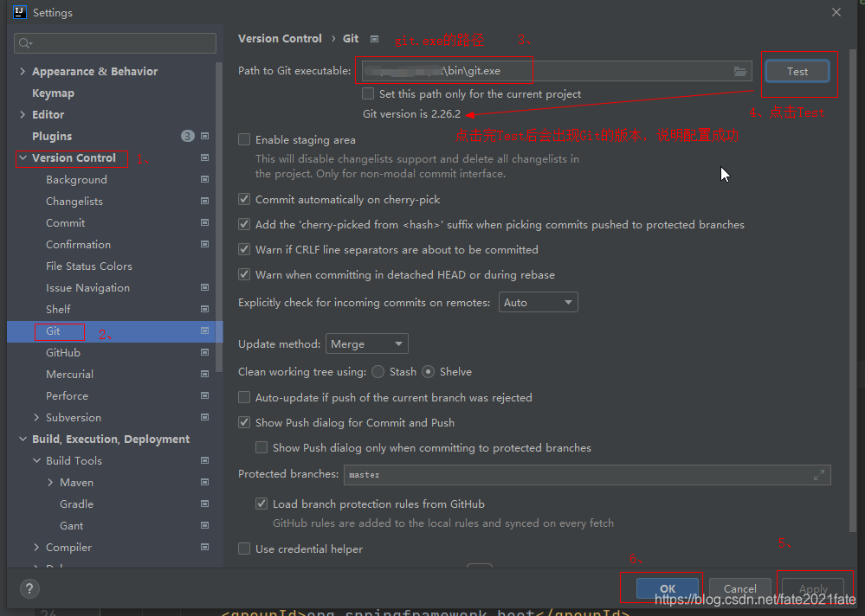Click the project icon on GitHub row
This screenshot has height=616, width=865.
tap(204, 352)
